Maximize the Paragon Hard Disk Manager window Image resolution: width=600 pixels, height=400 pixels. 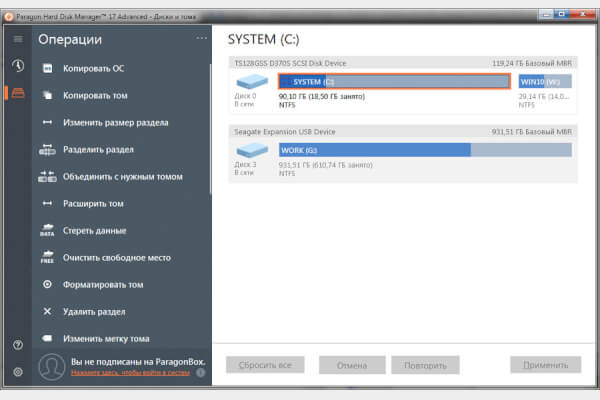click(x=562, y=15)
